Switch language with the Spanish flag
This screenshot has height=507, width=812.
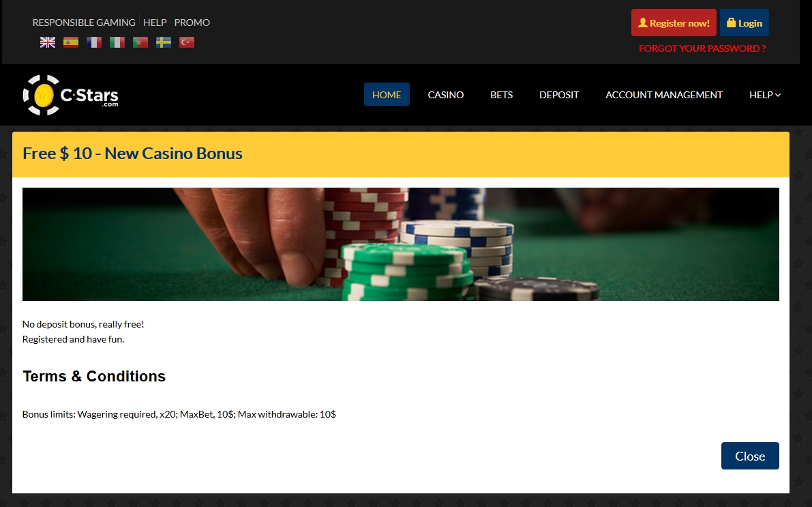[71, 42]
